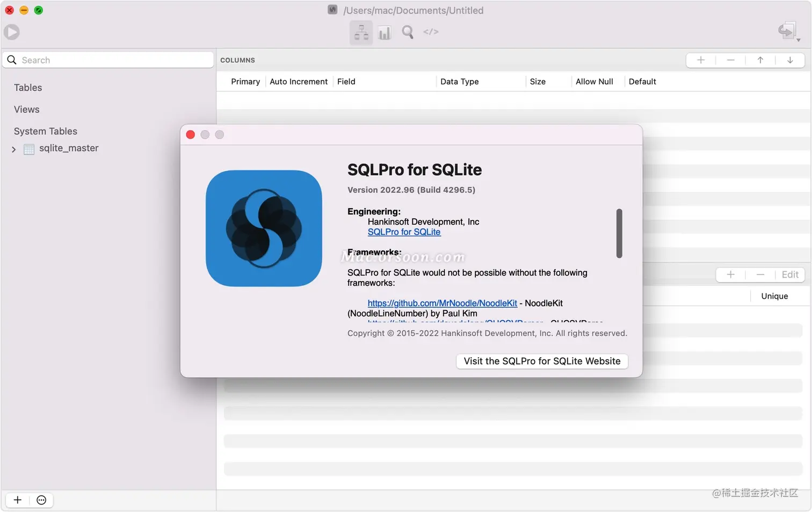
Task: Select Tables in the sidebar
Action: pyautogui.click(x=28, y=88)
